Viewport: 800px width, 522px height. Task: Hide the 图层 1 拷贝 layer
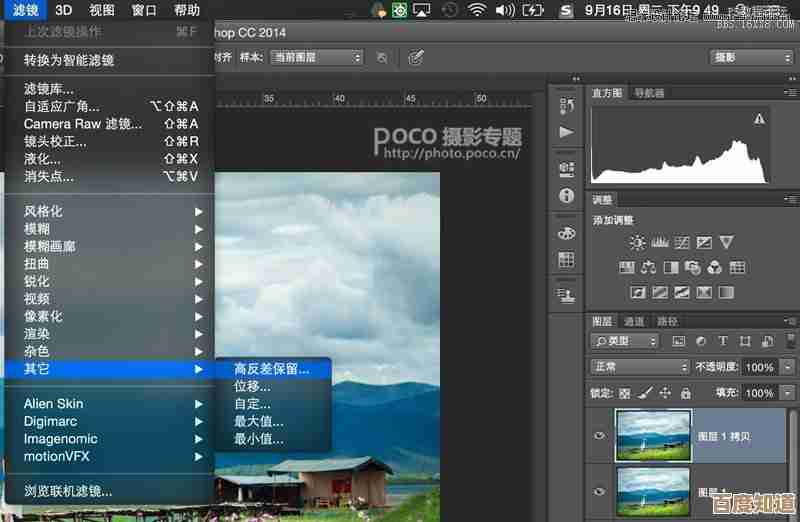(600, 436)
